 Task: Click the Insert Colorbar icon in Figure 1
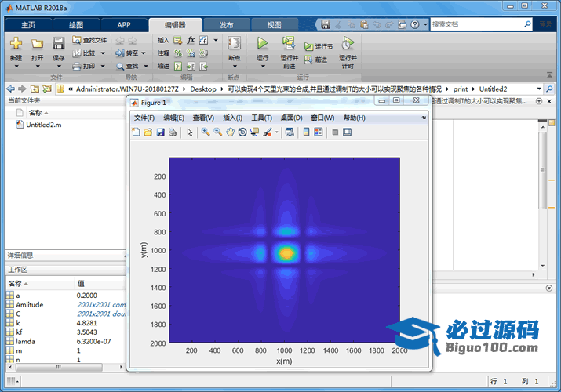pyautogui.click(x=306, y=132)
